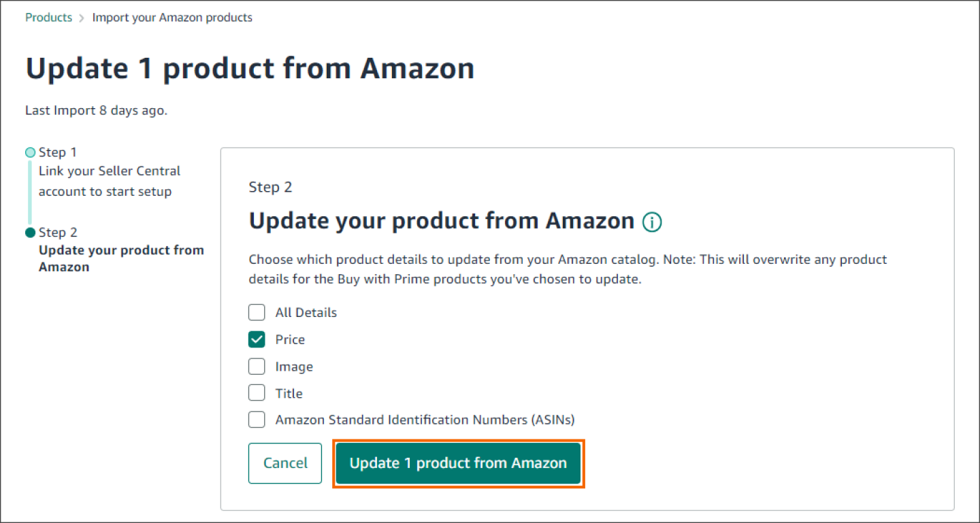980x523 pixels.
Task: Select the Step 2 label in the sidebar
Action: point(57,232)
